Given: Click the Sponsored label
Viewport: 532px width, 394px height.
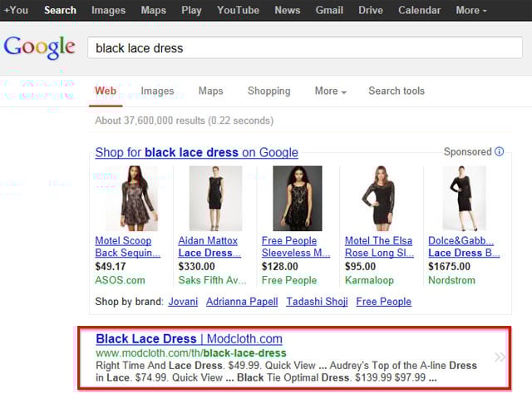Looking at the screenshot, I should (x=467, y=151).
